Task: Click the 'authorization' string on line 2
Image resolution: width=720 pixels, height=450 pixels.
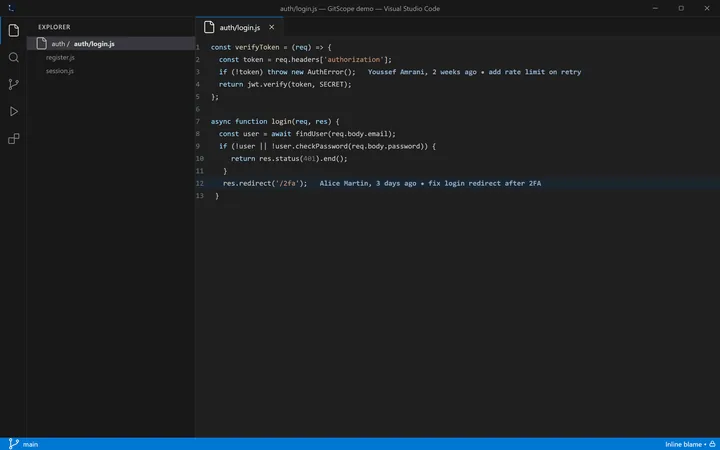Action: (x=355, y=60)
